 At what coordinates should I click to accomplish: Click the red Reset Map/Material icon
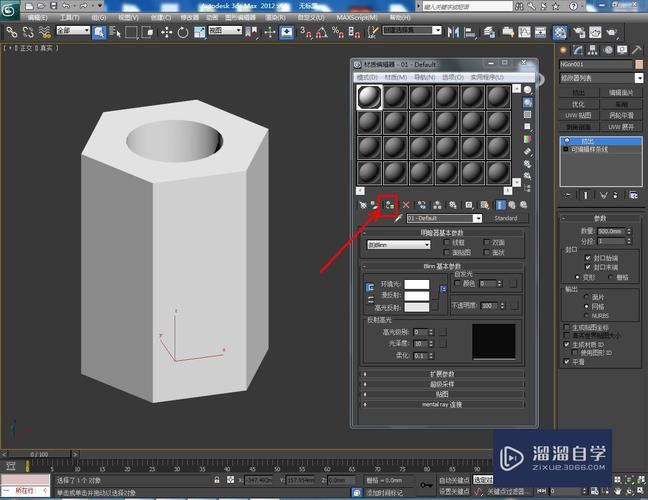(x=406, y=205)
